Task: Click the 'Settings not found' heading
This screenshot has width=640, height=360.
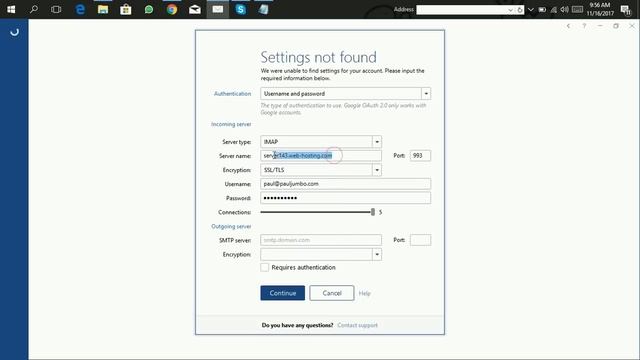Action: click(318, 57)
